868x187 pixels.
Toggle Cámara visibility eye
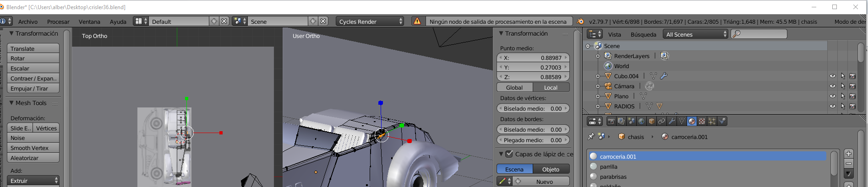[x=832, y=86]
